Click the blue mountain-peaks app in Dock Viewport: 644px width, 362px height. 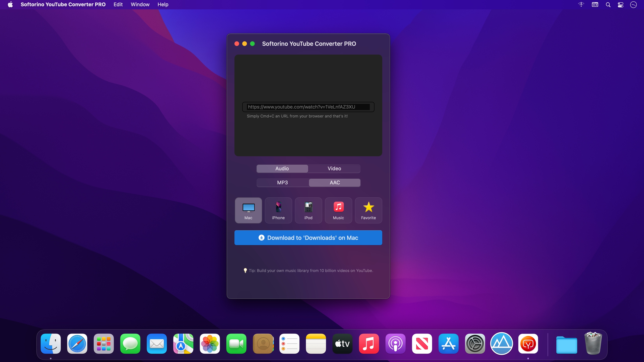point(501,344)
